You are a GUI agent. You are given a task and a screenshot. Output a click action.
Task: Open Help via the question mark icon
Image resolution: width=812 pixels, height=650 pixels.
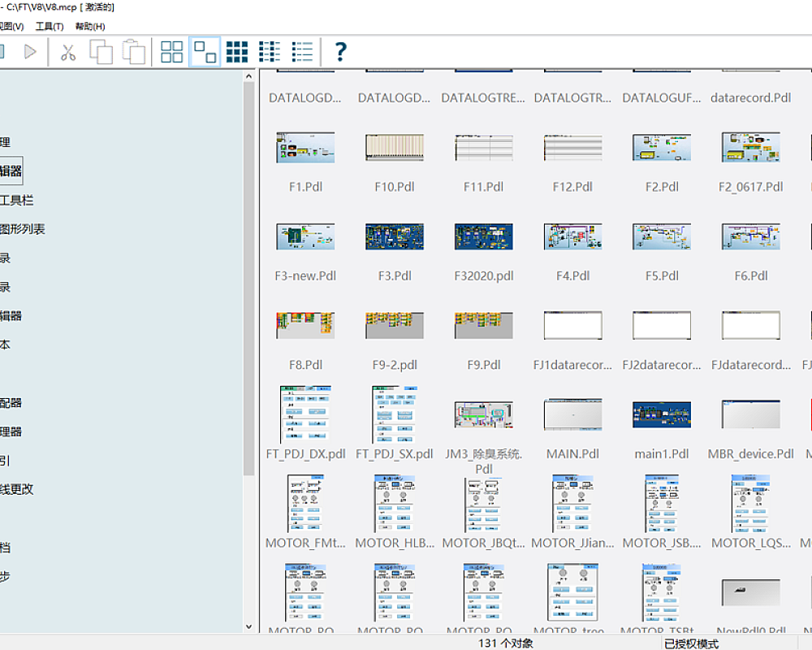coord(339,51)
